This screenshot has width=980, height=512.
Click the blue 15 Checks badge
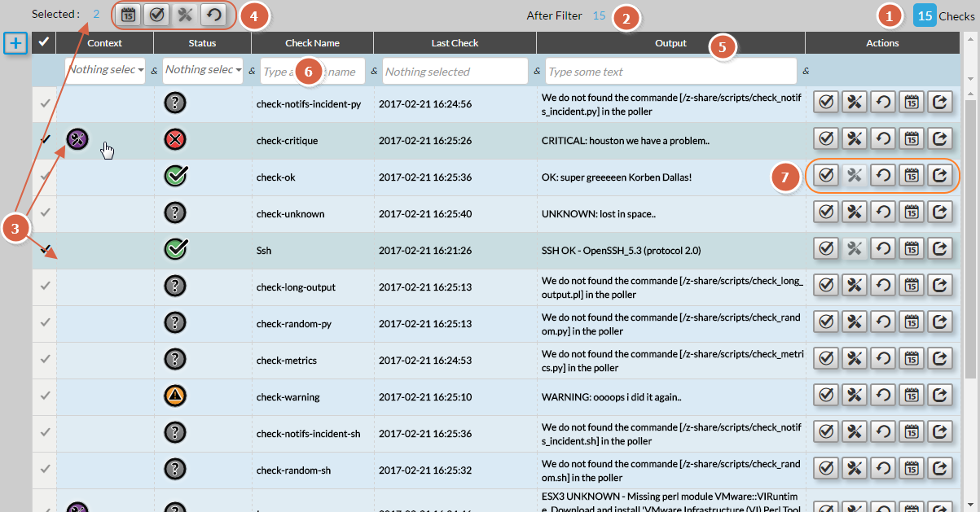pyautogui.click(x=925, y=15)
